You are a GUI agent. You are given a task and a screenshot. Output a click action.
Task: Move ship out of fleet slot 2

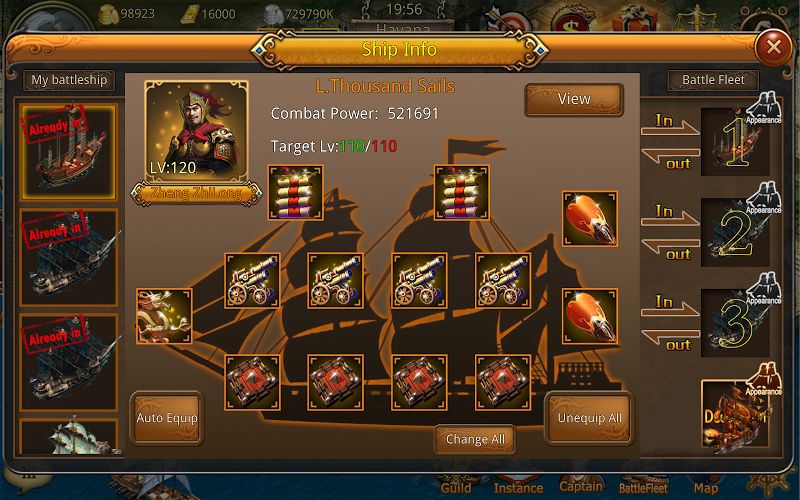[x=670, y=249]
